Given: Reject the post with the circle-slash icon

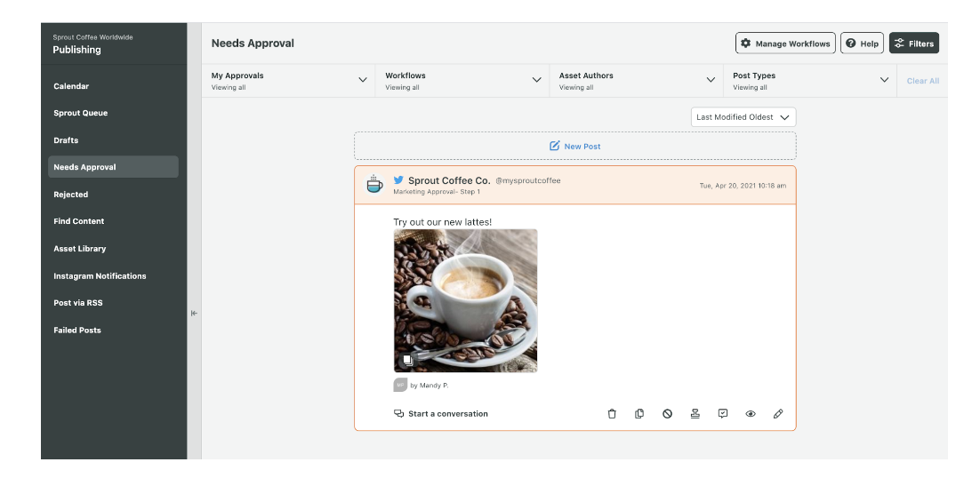Looking at the screenshot, I should click(667, 414).
